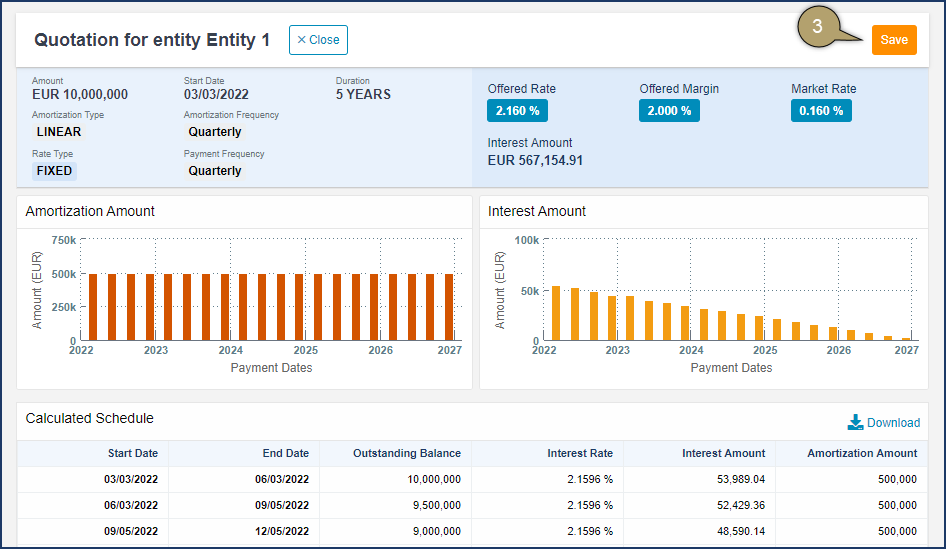Screen dimensions: 946x549
Task: Click the first bar in Amortization Amount chart
Action: coord(93,307)
